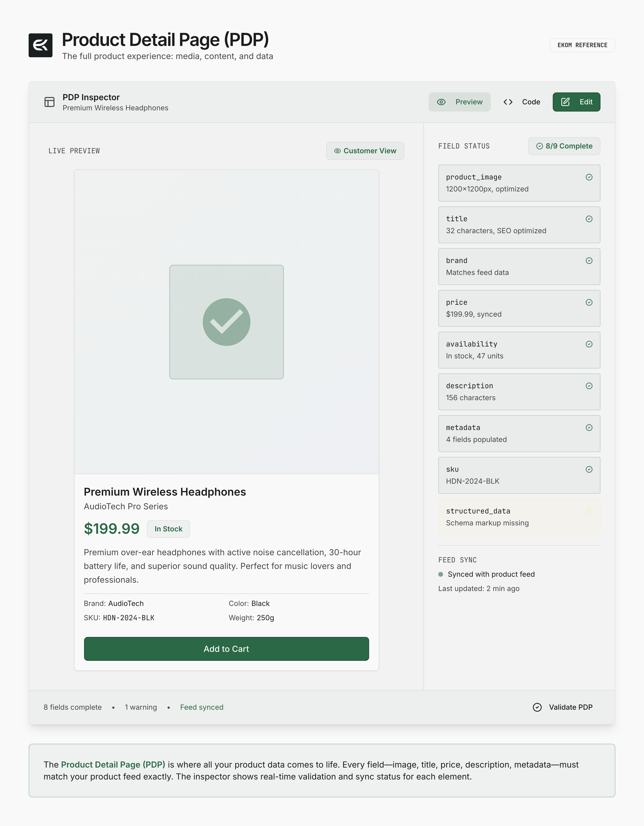Select the availability field status card
Image resolution: width=644 pixels, height=826 pixels.
click(519, 350)
